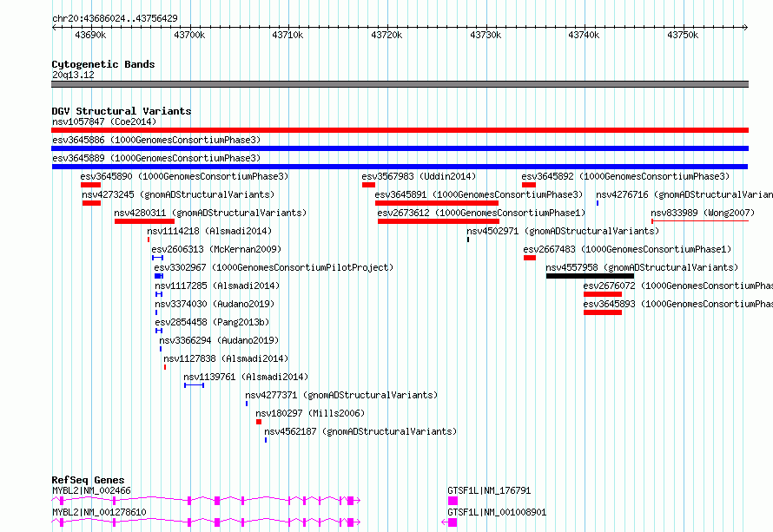Click nsv180297 (Mills2006) label

click(310, 413)
